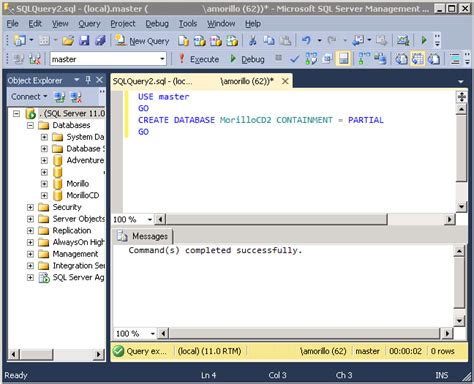Click the editor horizontal scrollbar thumb
This screenshot has width=474, height=384.
pyautogui.click(x=277, y=219)
